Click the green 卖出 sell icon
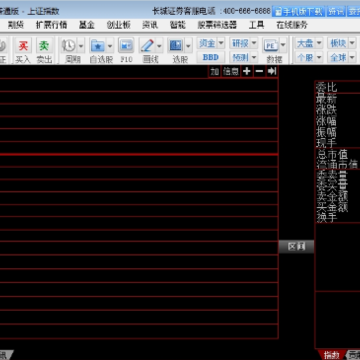 [44, 45]
